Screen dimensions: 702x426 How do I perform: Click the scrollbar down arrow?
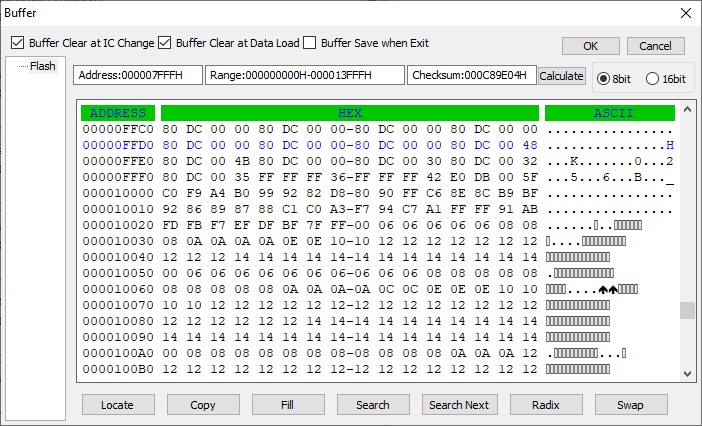pos(686,373)
